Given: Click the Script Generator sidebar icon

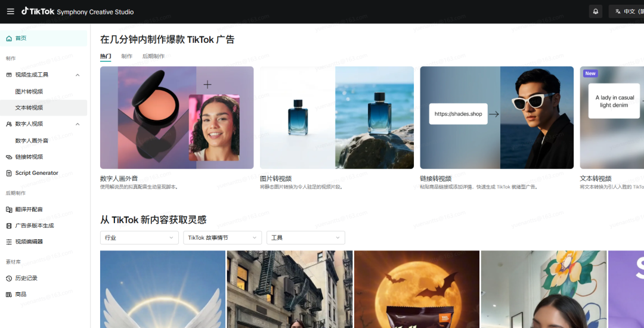Looking at the screenshot, I should pos(9,173).
